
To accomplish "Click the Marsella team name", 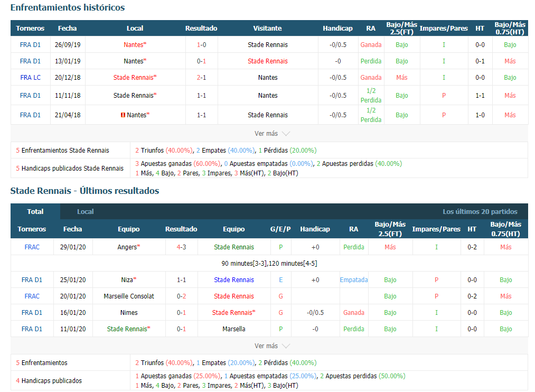I will tap(234, 329).
